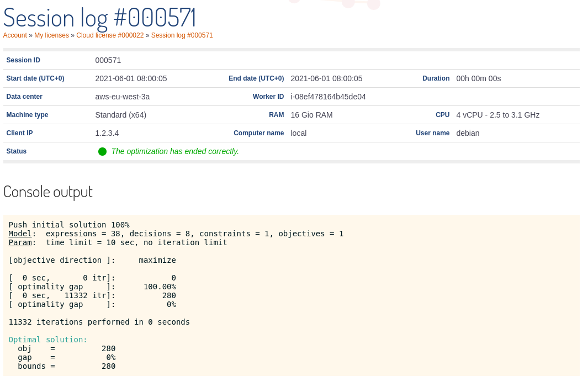Click the Session ID value 000571

click(x=108, y=60)
